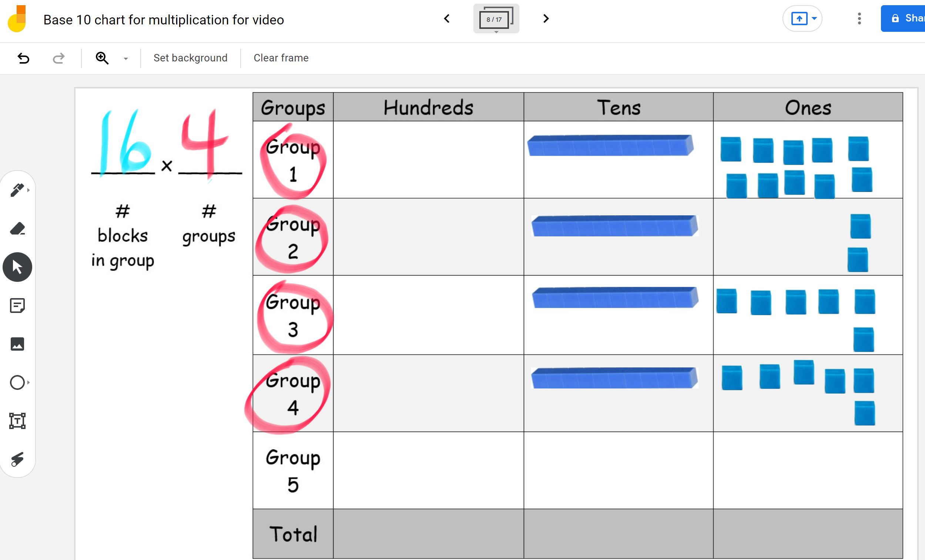Click the zoom magnifier icon
925x560 pixels.
(x=102, y=58)
